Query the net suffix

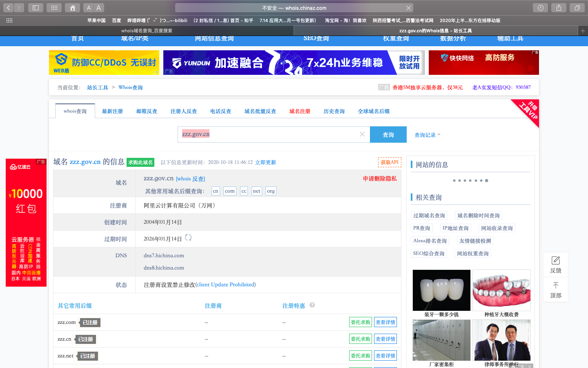[256, 191]
